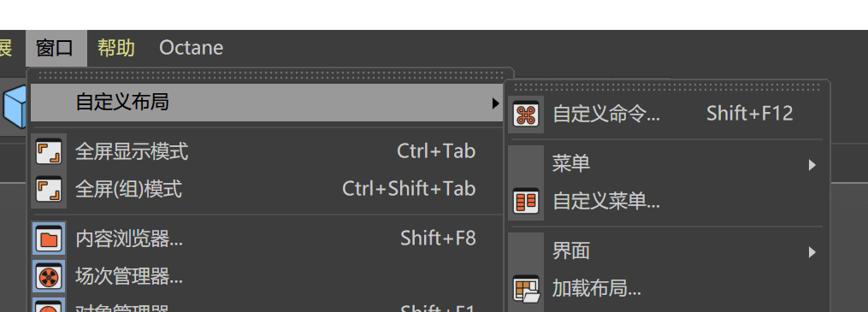868x312 pixels.
Task: Expand the 界面 submenu arrow
Action: pyautogui.click(x=812, y=251)
